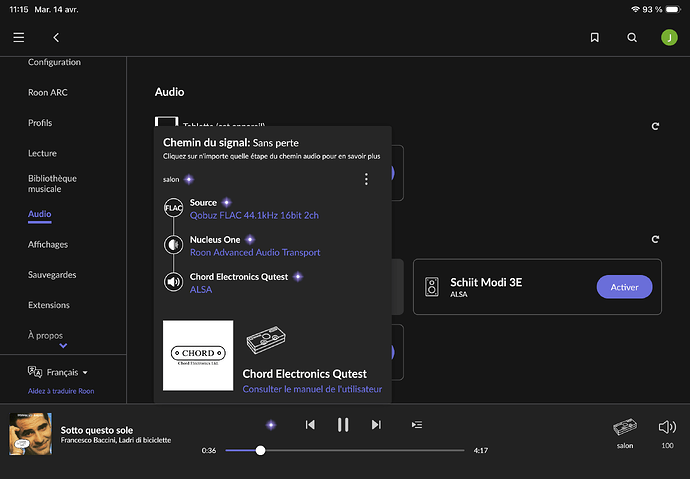Open the hamburger navigation menu
690x479 pixels.
tap(18, 37)
